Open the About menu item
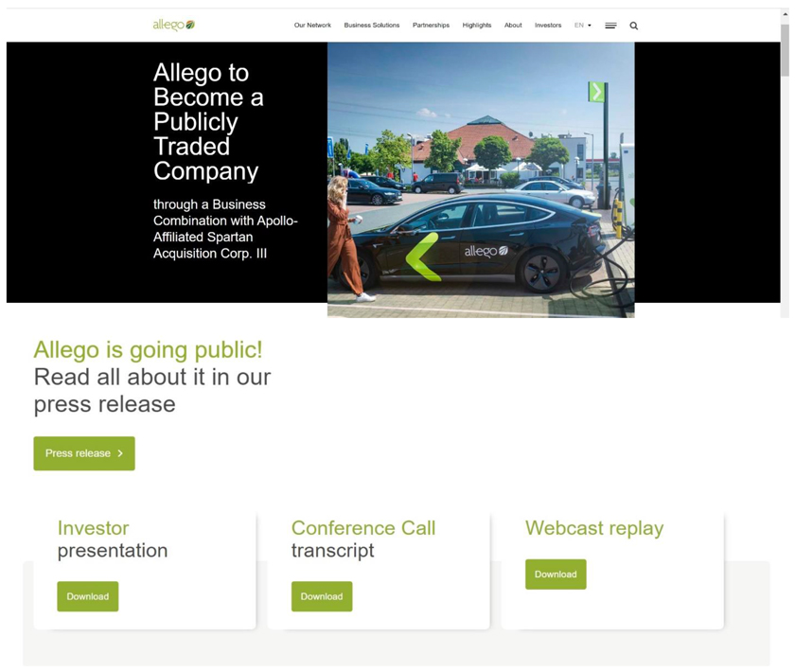795x672 pixels. click(x=513, y=26)
